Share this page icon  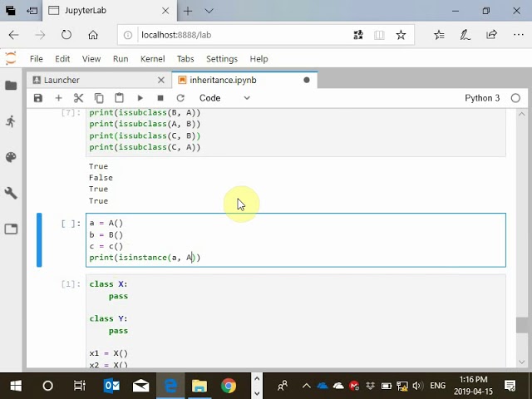tap(491, 35)
